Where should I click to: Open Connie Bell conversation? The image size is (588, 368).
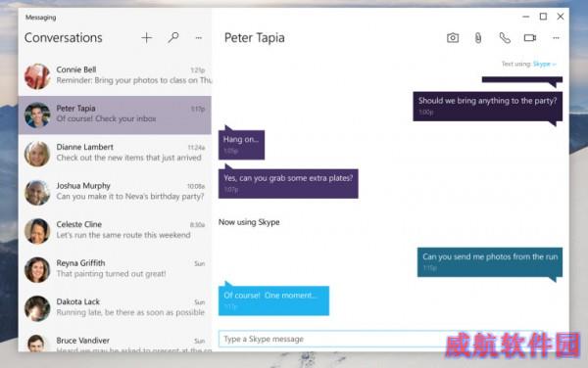tap(115, 76)
